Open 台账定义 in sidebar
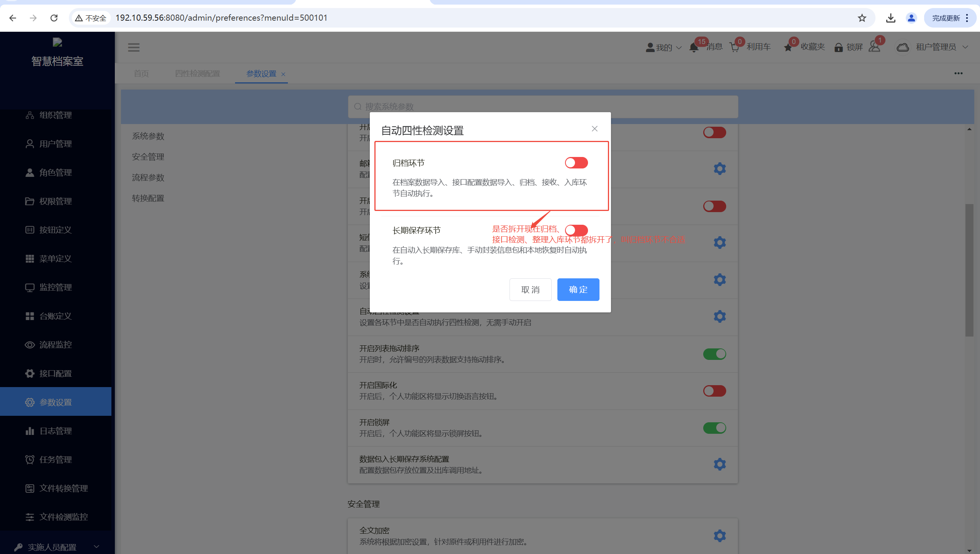 tap(56, 316)
